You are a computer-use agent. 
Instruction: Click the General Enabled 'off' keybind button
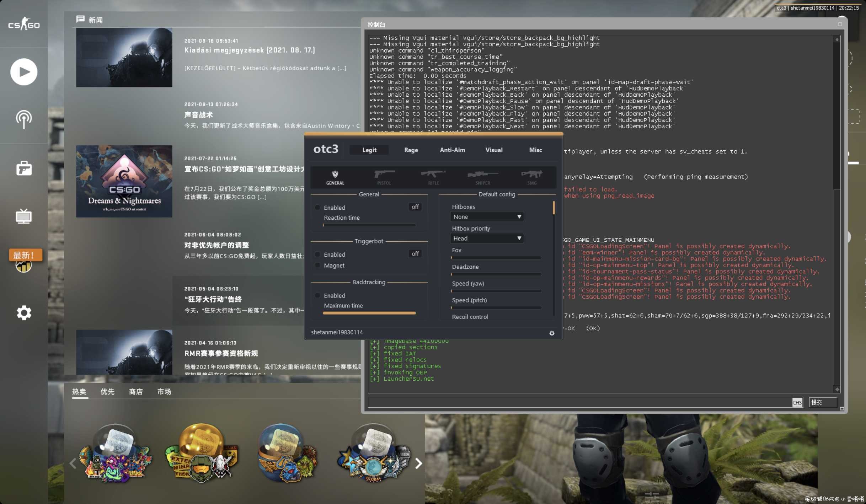pos(415,207)
